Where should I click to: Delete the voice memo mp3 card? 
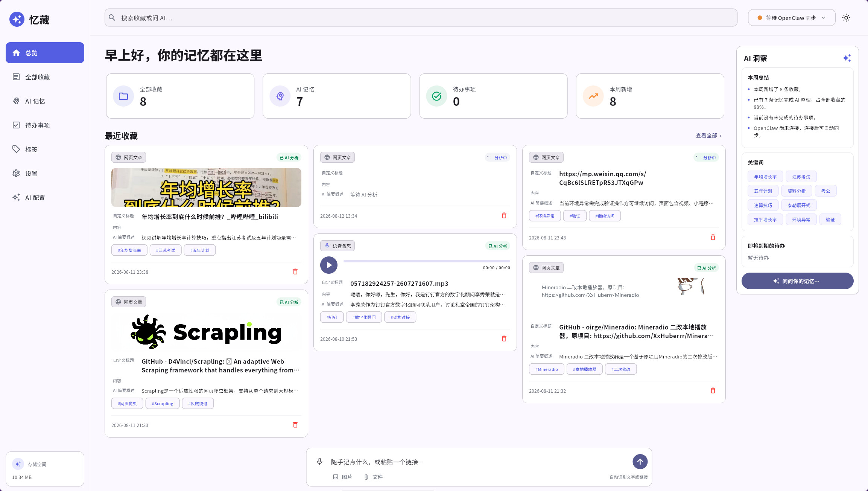tap(504, 339)
